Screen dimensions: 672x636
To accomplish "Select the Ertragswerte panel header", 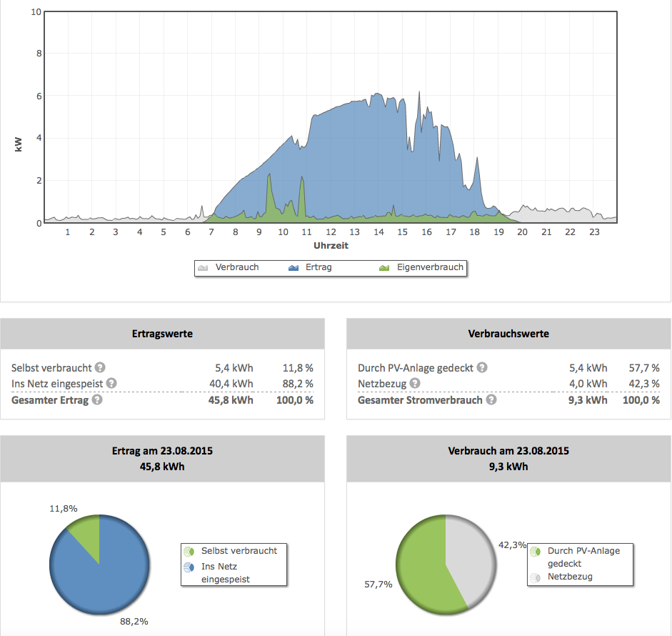I will (x=162, y=334).
